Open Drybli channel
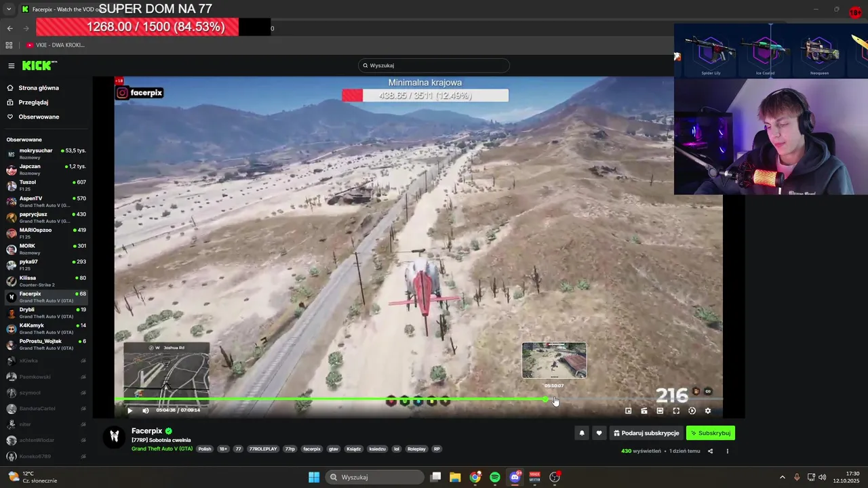 pos(46,312)
